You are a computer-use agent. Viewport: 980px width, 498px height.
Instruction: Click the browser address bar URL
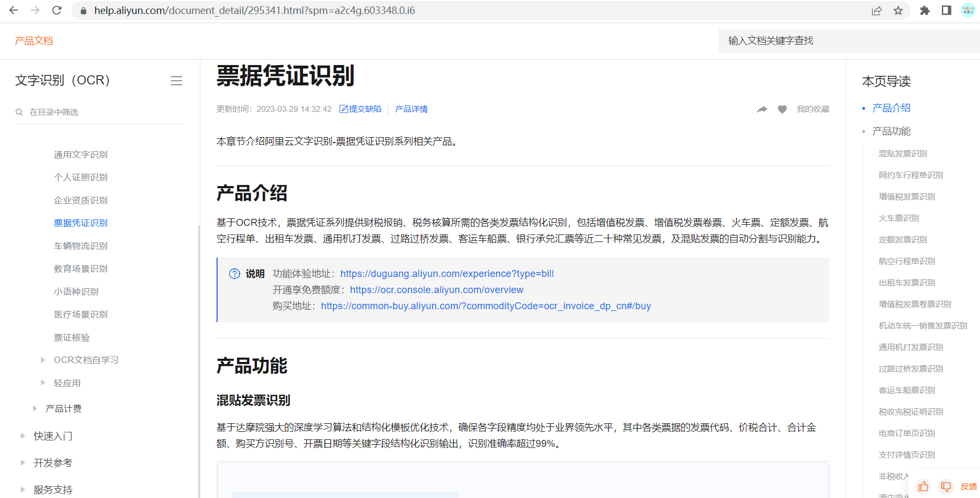click(255, 11)
